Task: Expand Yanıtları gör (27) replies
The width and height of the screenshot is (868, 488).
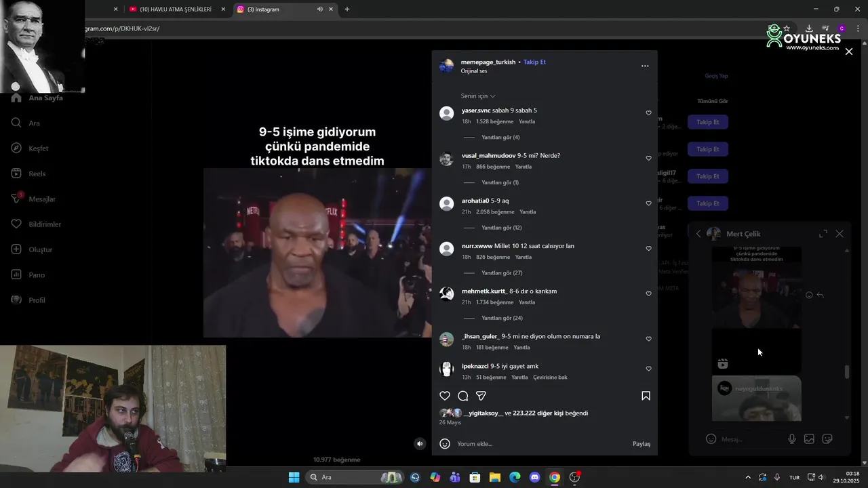Action: point(501,273)
